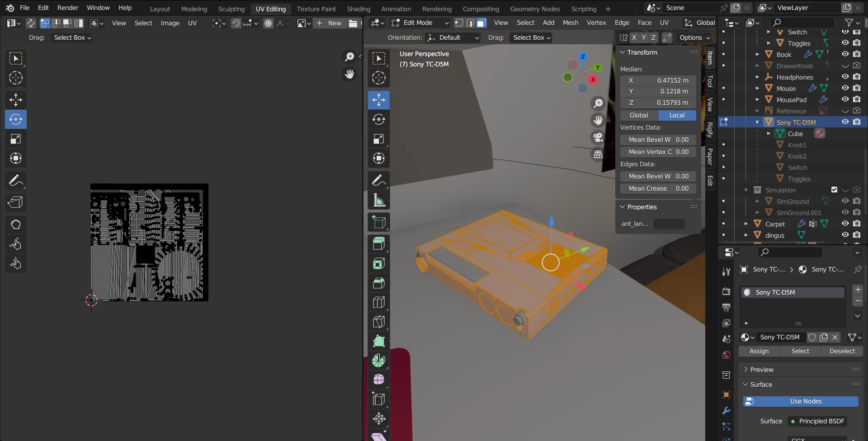Select the Move tool in 3D viewport
The width and height of the screenshot is (868, 441).
379,100
